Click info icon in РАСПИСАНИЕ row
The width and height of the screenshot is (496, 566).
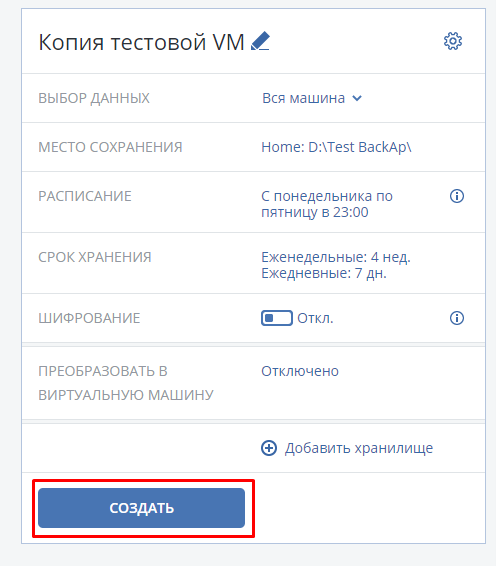coord(457,196)
